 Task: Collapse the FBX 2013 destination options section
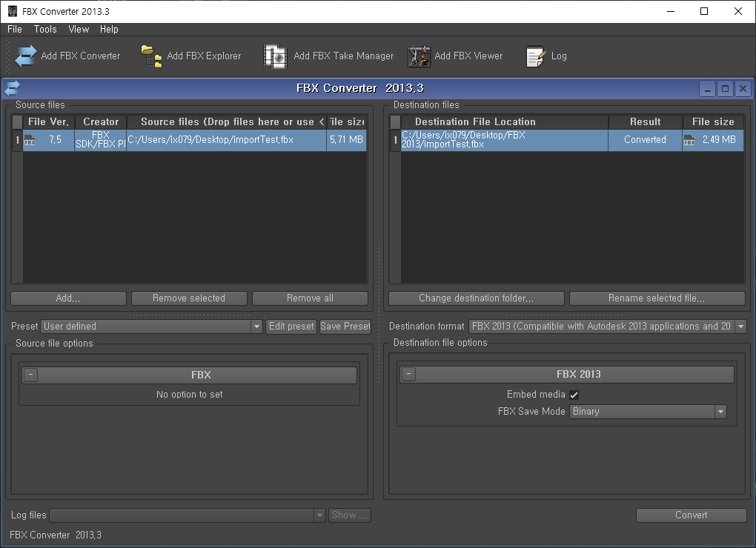tap(408, 375)
